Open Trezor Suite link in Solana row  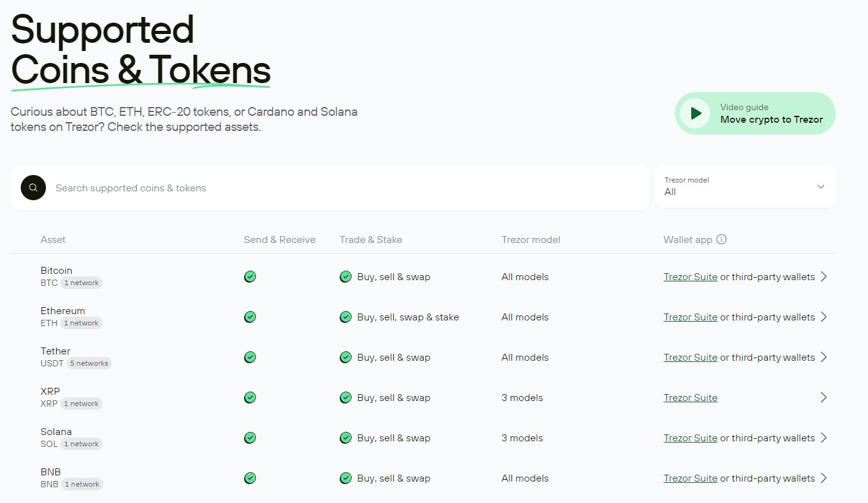tap(690, 438)
